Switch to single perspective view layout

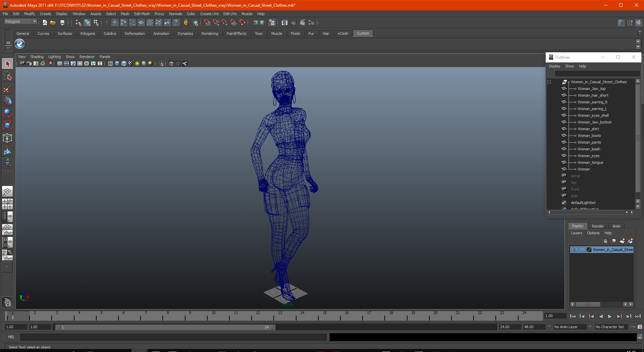[7, 192]
